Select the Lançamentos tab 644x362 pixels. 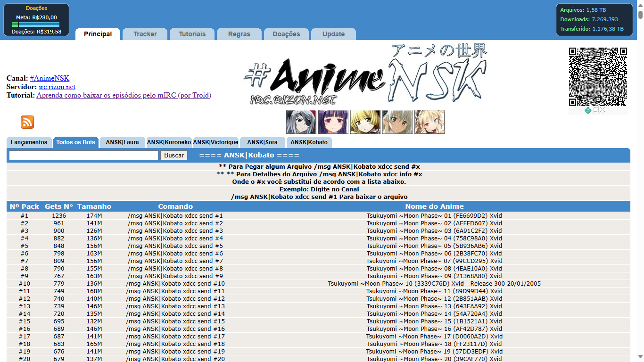point(29,142)
